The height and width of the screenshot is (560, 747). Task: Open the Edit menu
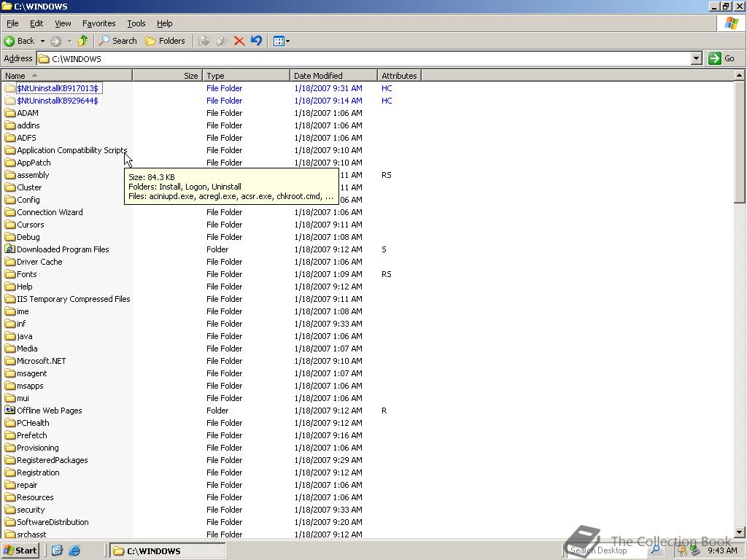(36, 23)
